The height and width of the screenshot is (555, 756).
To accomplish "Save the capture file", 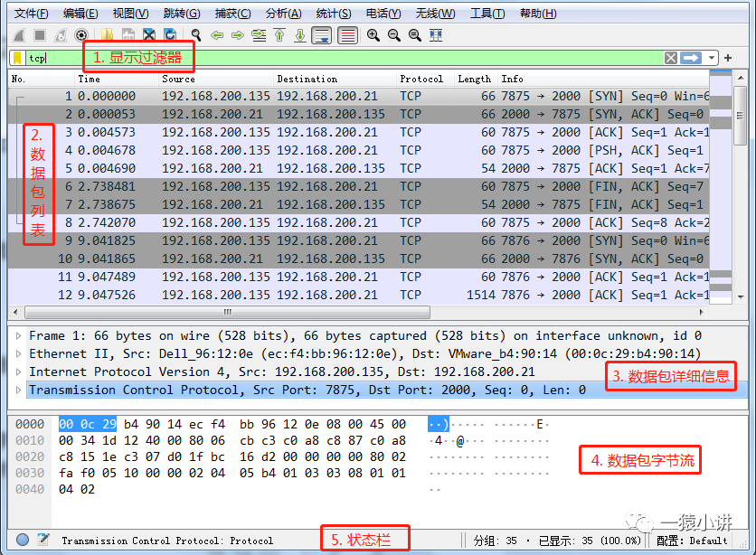I will coord(128,35).
